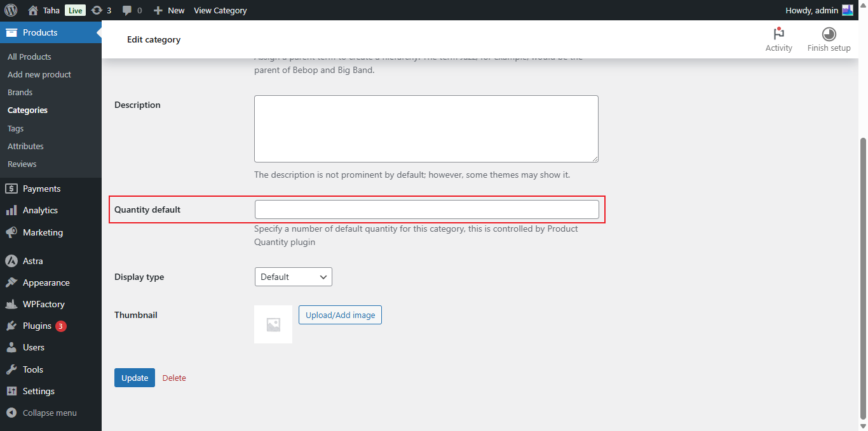
Task: Click the Quantity default field label
Action: click(x=147, y=209)
